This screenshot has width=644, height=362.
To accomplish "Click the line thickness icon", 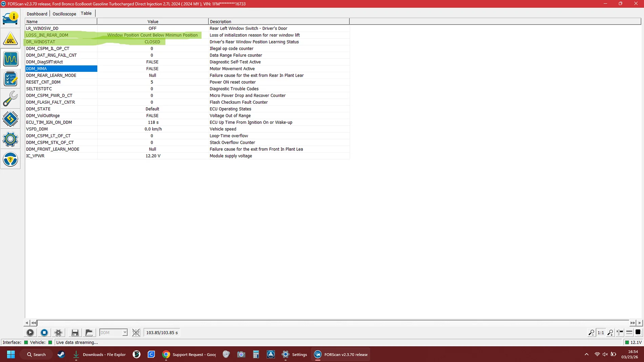I will click(x=629, y=333).
